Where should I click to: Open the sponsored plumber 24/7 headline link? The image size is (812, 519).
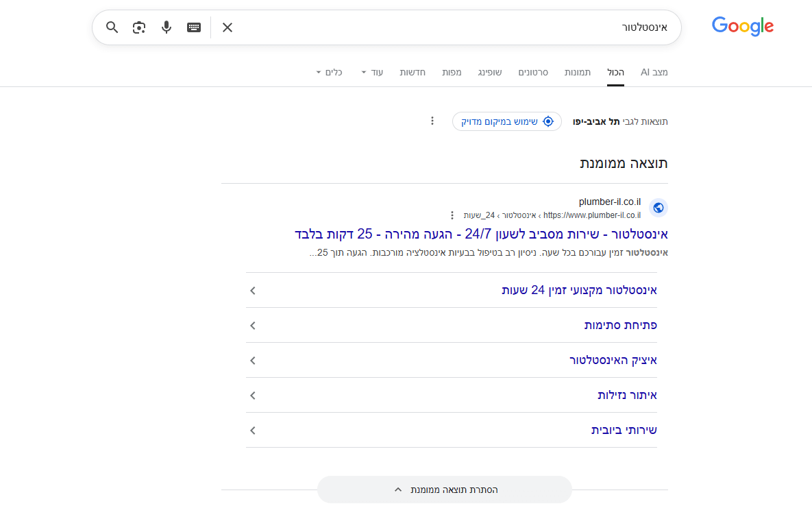point(481,234)
